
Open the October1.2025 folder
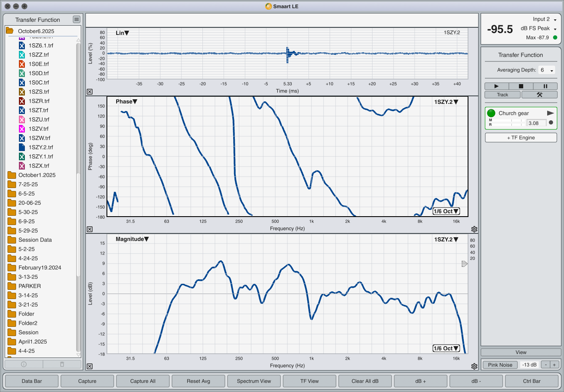tap(37, 175)
